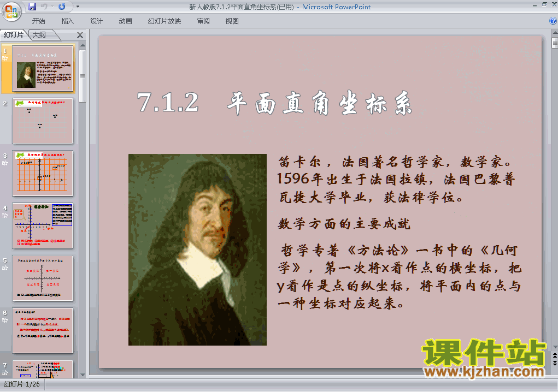The width and height of the screenshot is (558, 392).
Task: Open the 视图 ribbon tab
Action: tap(232, 21)
